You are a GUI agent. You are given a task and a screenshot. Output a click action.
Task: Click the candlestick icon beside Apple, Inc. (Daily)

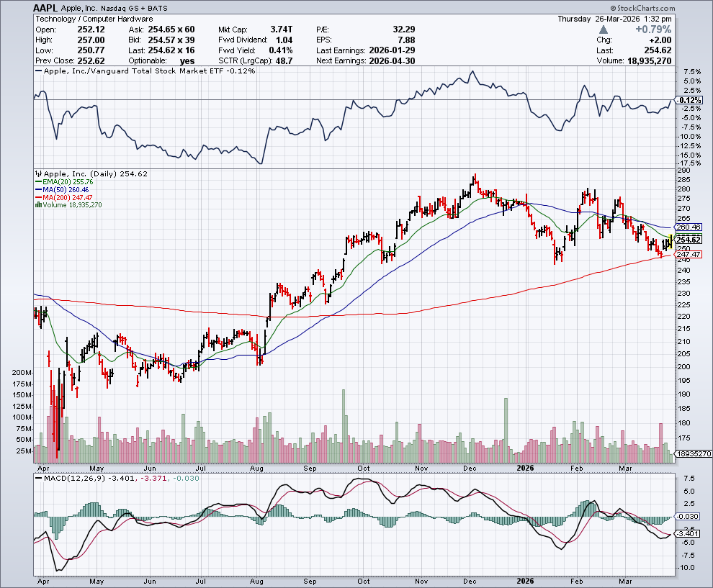click(x=39, y=173)
